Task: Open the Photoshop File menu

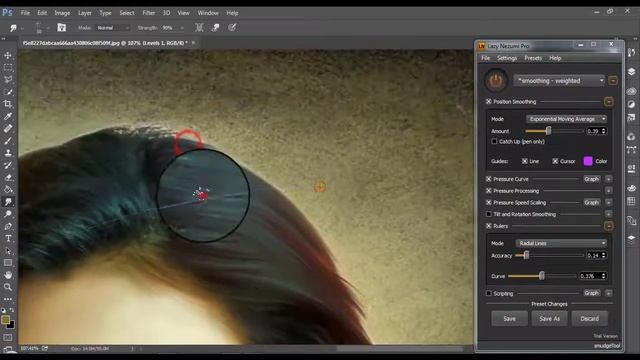Action: click(25, 13)
